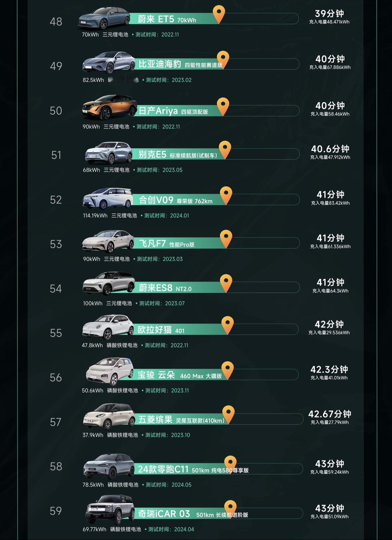Click the orange pin on 别克E5 bar
This screenshot has height=540, width=392.
(x=225, y=149)
